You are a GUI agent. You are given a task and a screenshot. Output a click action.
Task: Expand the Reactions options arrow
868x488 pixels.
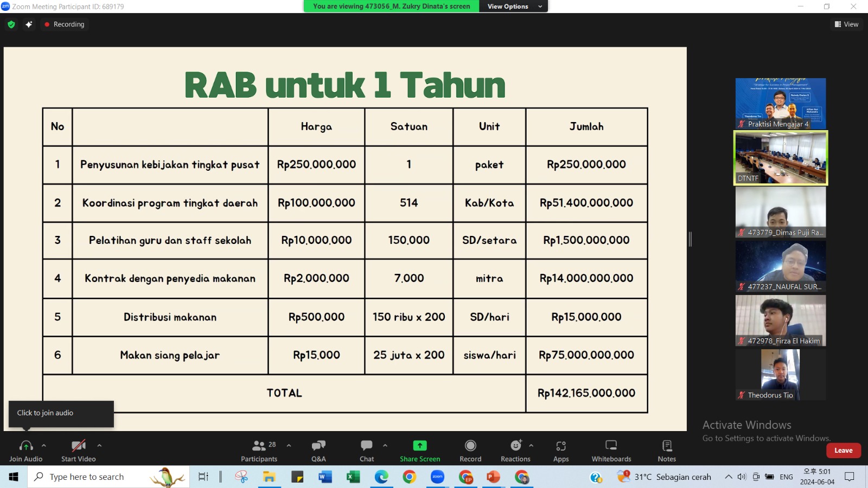click(531, 446)
